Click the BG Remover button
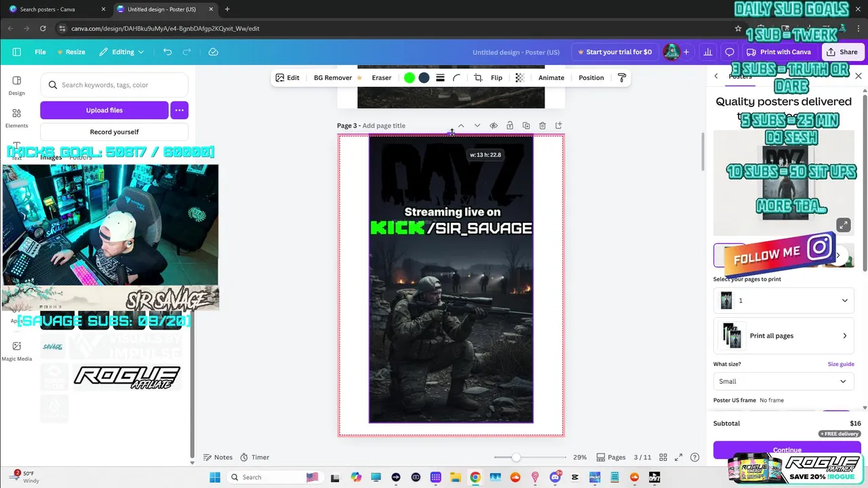The image size is (868, 488). [x=338, y=78]
